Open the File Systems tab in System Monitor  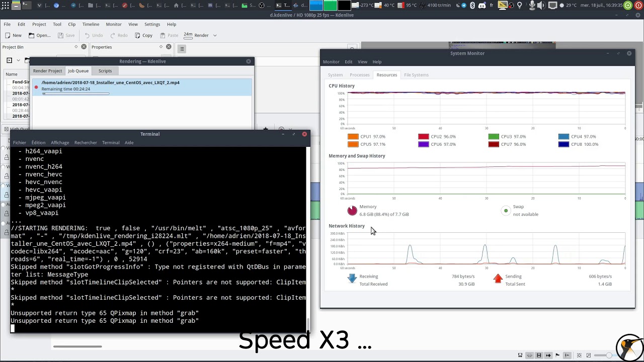point(416,75)
